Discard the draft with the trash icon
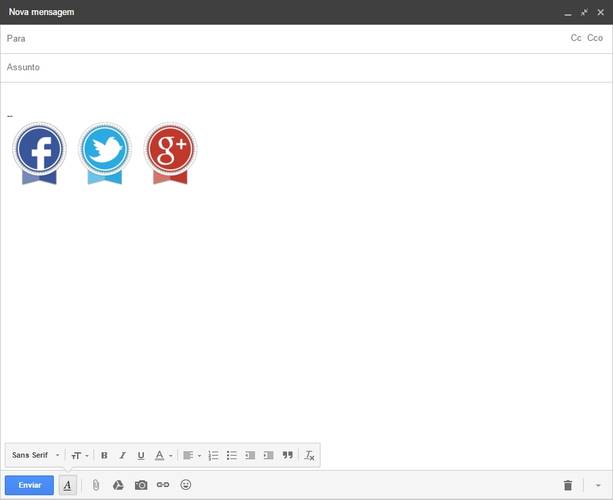613x500 pixels. (568, 485)
